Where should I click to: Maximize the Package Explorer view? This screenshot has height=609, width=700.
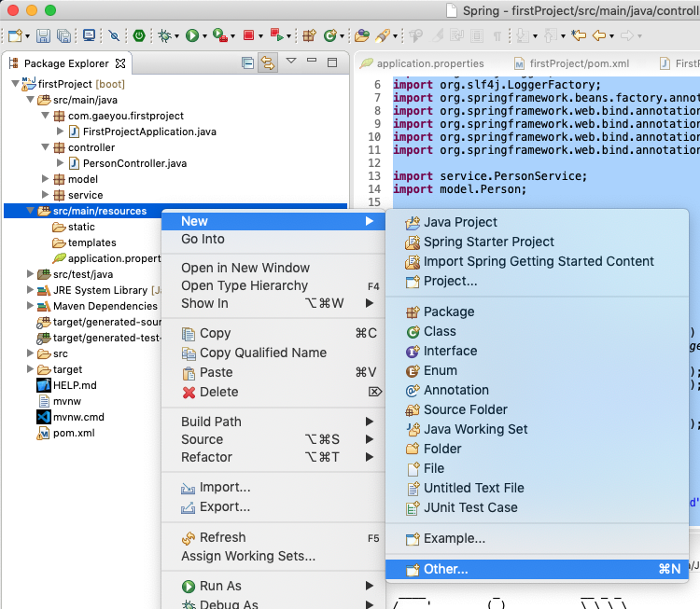[x=332, y=62]
